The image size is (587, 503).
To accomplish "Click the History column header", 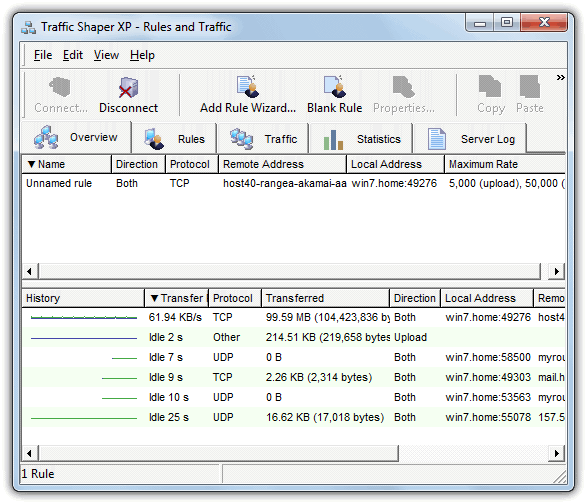I will 83,298.
